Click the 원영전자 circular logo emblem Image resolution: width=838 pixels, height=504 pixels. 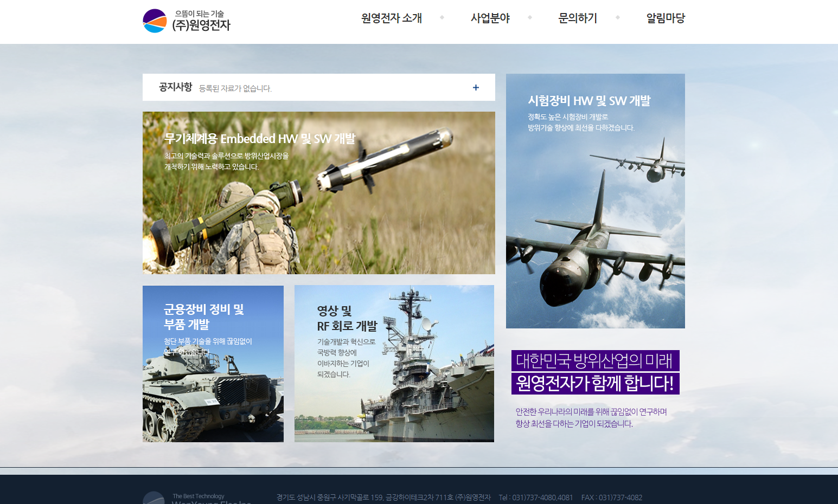[155, 21]
